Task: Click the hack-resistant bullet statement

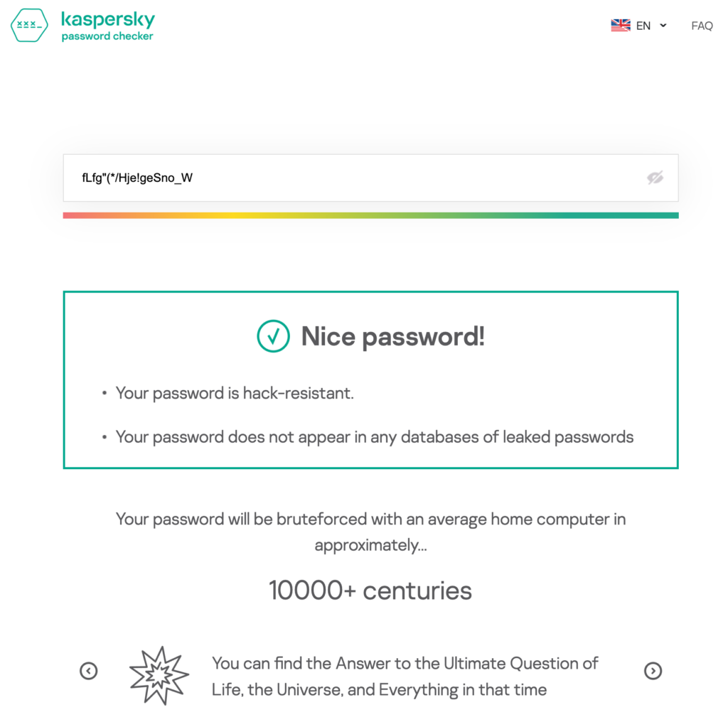Action: point(235,393)
